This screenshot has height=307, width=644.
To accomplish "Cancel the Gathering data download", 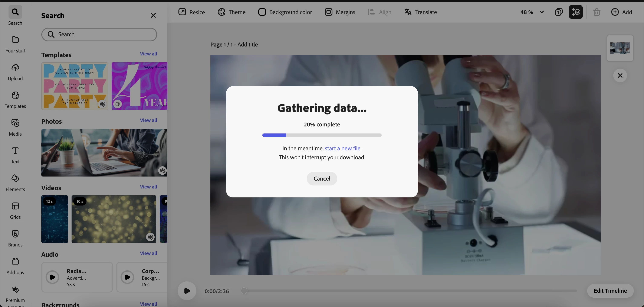I will 322,179.
